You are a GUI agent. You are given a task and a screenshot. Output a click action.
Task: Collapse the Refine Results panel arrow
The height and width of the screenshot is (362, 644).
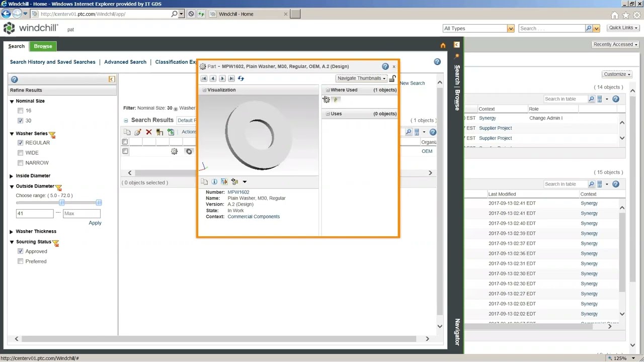[x=112, y=79]
